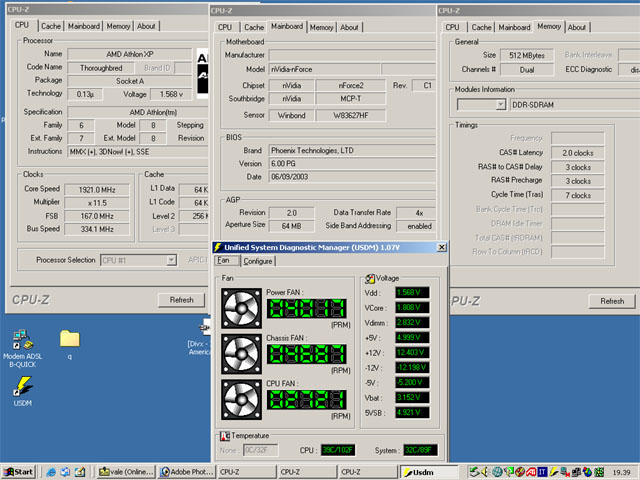The image size is (640, 480).
Task: Close the Unified System Diagnostic Manager window
Action: (442, 247)
